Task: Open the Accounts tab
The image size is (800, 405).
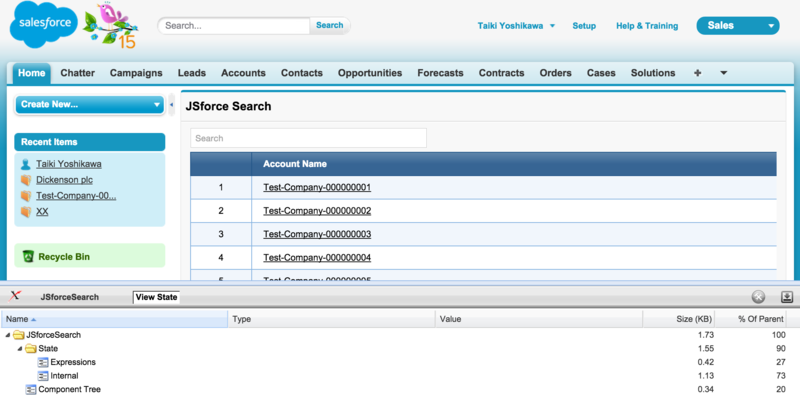Action: tap(243, 73)
